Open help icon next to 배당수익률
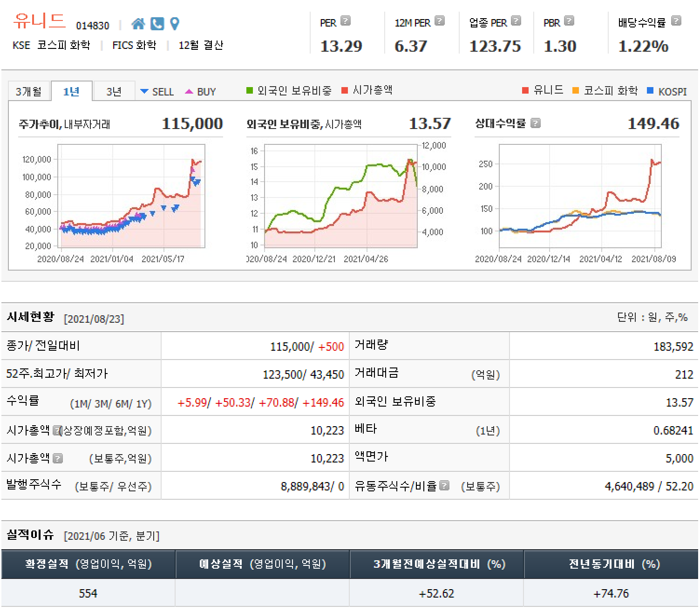 676,21
